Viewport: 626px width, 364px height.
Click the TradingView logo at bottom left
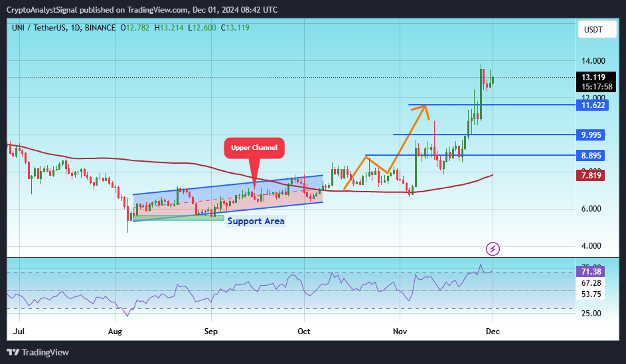coord(38,353)
